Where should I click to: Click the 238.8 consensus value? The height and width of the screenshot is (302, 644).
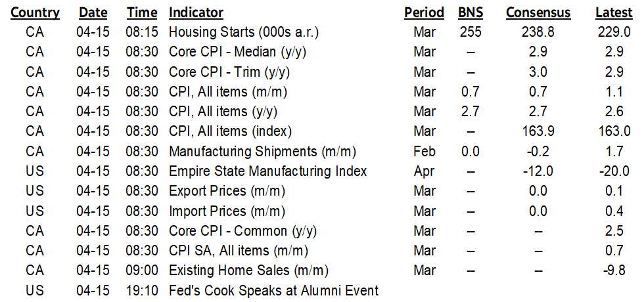[x=538, y=32]
